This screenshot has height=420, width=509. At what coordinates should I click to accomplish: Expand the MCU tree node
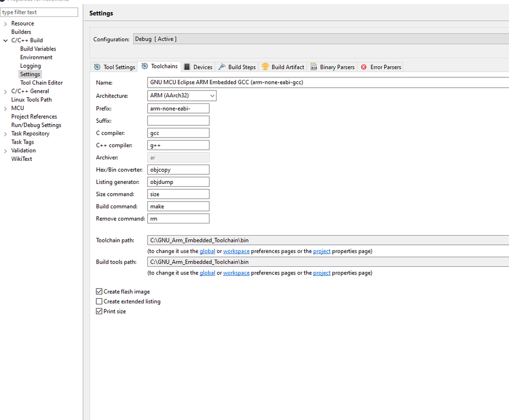coord(6,108)
